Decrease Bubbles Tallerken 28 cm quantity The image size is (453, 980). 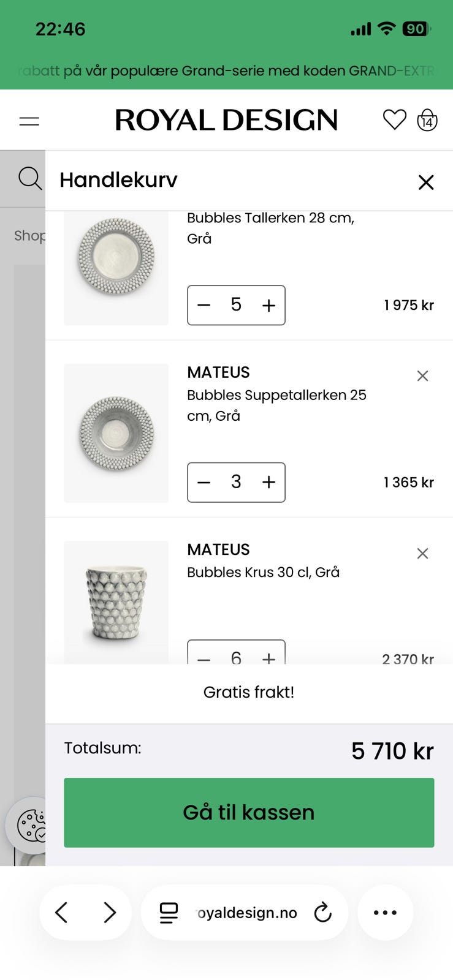(x=204, y=305)
